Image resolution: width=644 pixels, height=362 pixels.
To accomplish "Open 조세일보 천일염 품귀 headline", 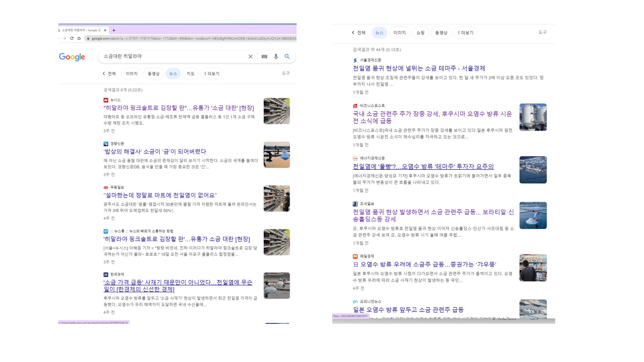I will [433, 215].
